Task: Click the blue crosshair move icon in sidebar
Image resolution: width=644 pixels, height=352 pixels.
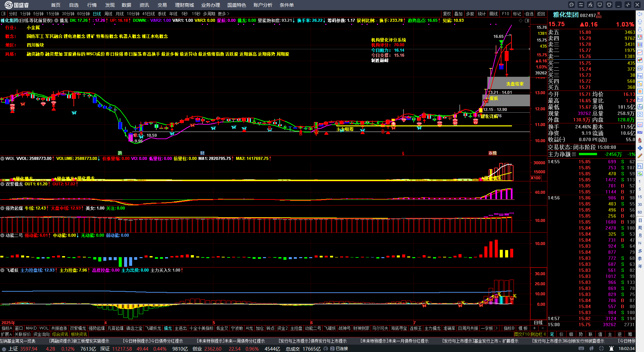Action: (x=640, y=148)
